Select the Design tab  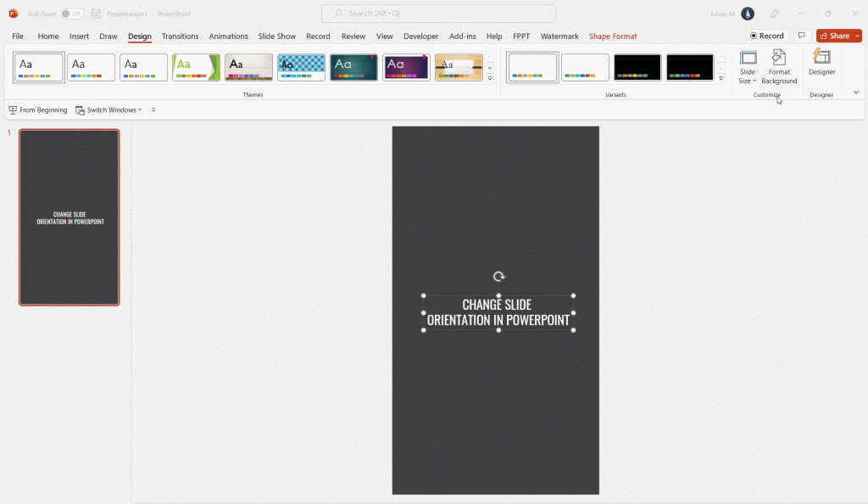click(x=140, y=36)
